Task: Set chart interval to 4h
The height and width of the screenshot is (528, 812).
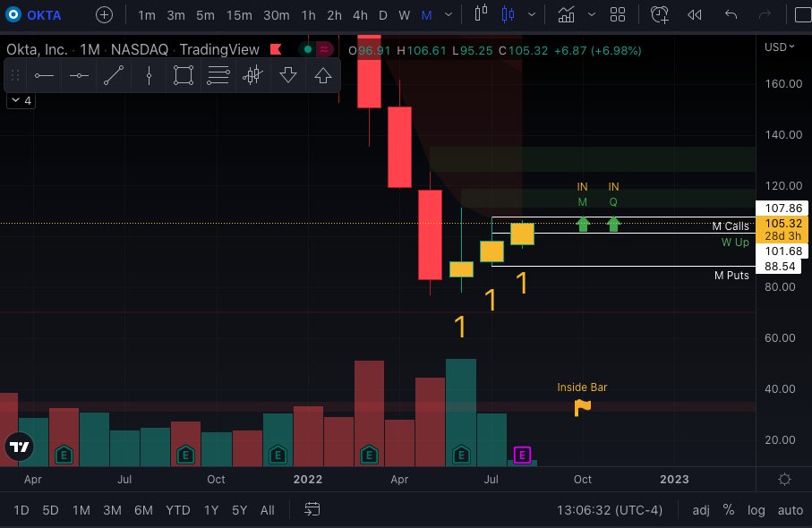Action: (361, 15)
